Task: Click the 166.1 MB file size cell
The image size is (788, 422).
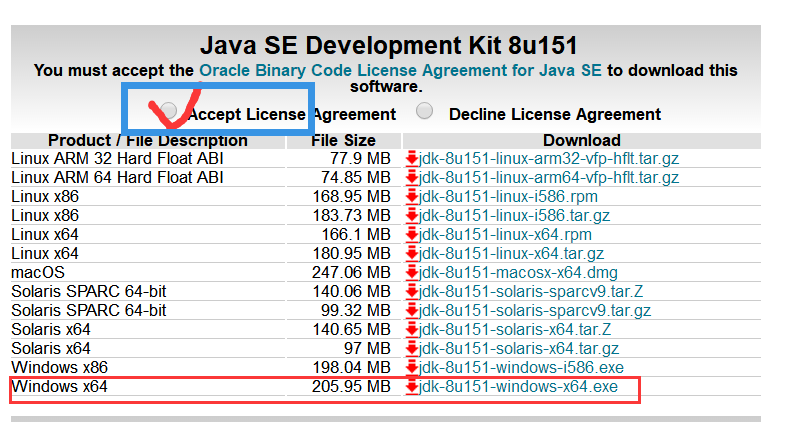Action: [356, 235]
